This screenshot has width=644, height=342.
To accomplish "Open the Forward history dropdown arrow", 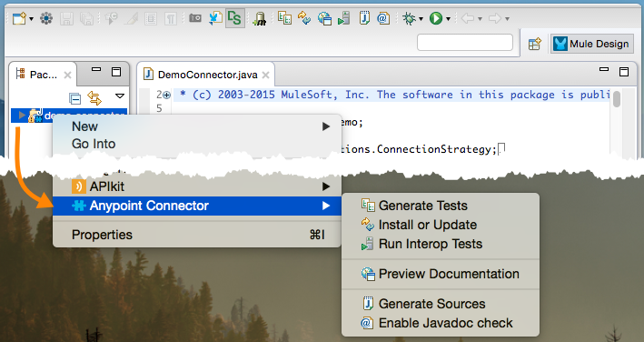I will coord(507,19).
